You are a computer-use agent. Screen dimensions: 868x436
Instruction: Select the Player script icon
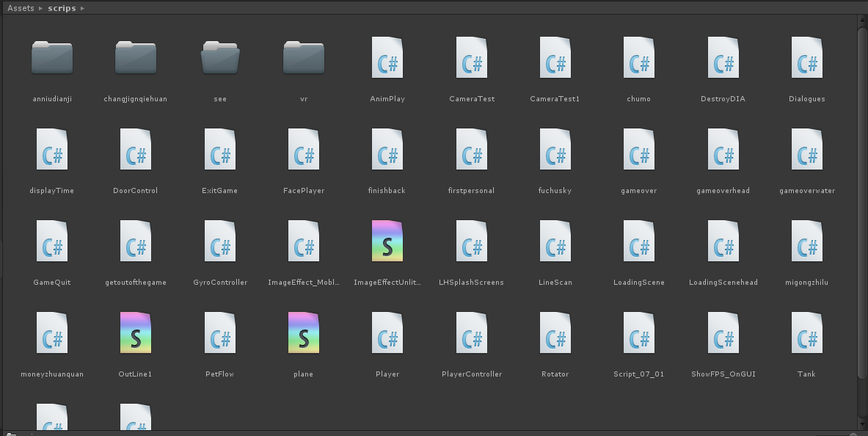point(387,333)
